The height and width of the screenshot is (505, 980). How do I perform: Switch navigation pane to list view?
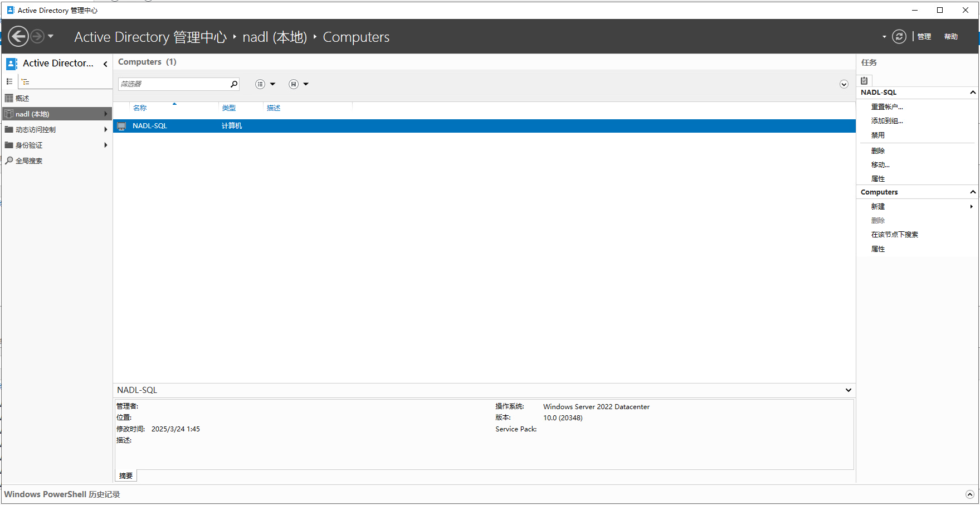(9, 81)
